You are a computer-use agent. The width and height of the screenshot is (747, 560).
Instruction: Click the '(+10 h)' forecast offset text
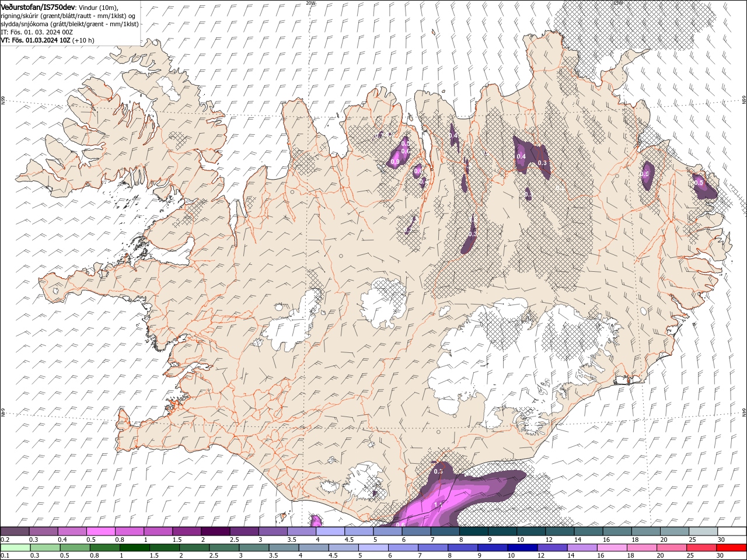coord(83,40)
